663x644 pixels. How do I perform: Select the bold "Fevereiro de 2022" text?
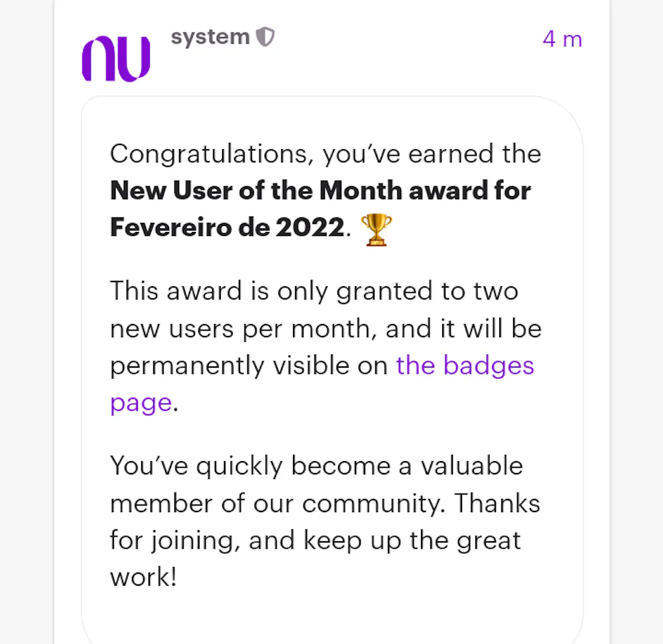click(x=227, y=228)
